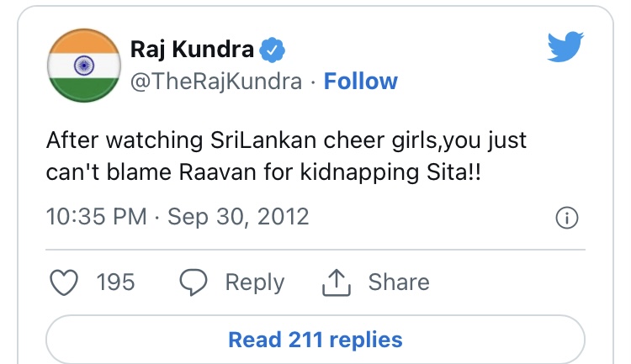Image resolution: width=631 pixels, height=364 pixels.
Task: Click the Reply text label
Action: click(256, 282)
